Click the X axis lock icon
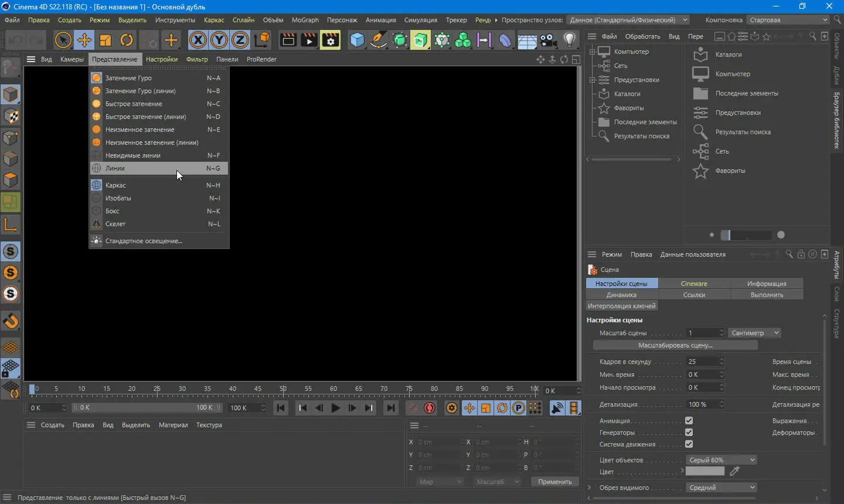 click(198, 40)
